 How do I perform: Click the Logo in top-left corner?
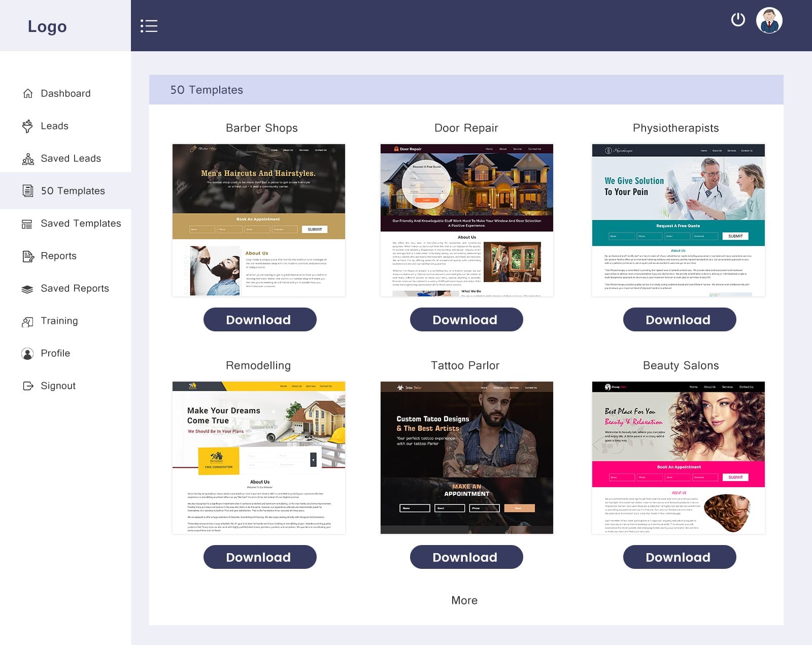tap(47, 26)
